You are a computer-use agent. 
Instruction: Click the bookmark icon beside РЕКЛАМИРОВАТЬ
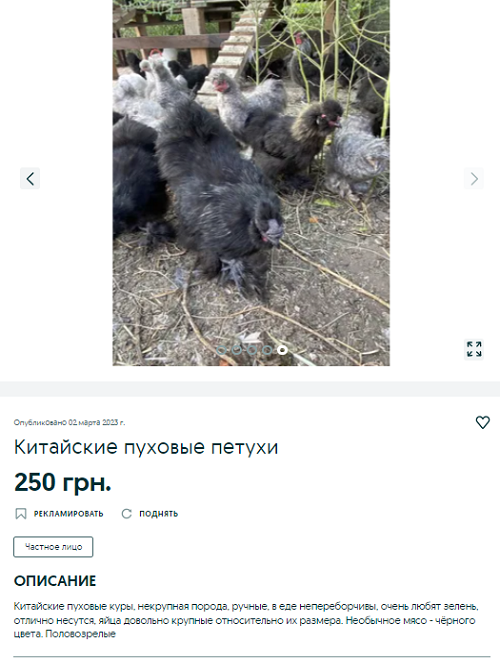pos(21,514)
